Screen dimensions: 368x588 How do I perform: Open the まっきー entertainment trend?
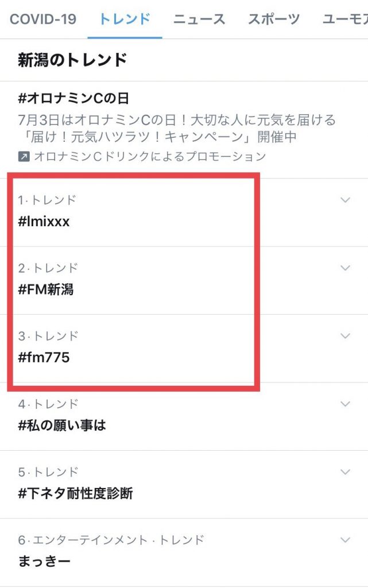(44, 562)
